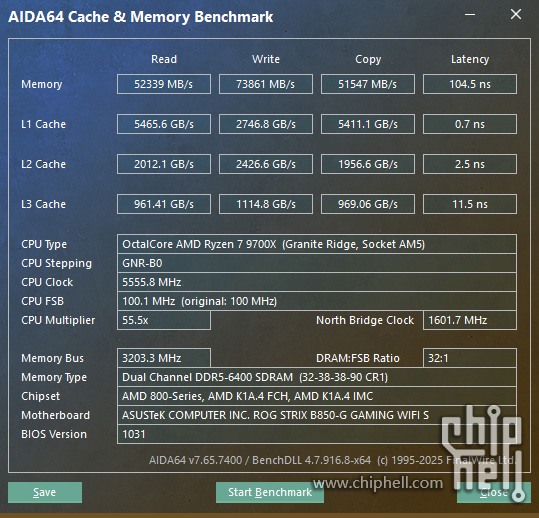Screen dimensions: 539x518
Task: Click the North Bridge Clock 1601.7 MHz box
Action: pos(470,320)
